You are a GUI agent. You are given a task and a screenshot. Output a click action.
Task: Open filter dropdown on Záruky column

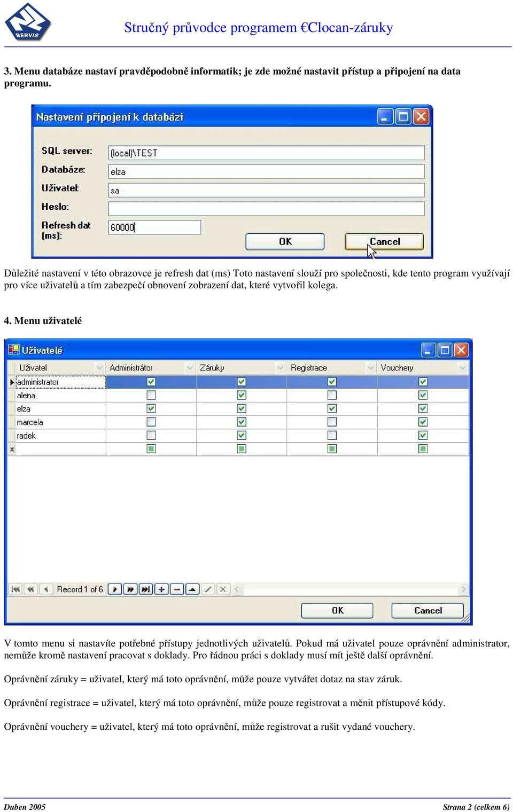pos(281,368)
